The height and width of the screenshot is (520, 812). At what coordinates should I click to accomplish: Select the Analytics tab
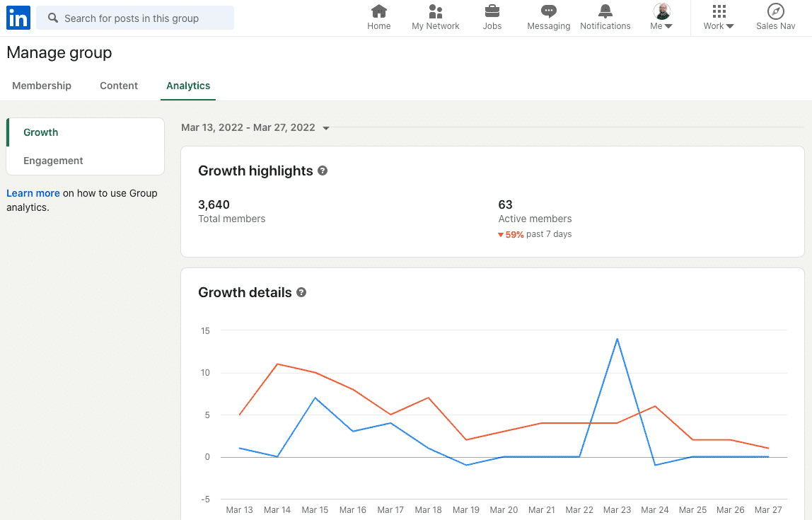188,86
